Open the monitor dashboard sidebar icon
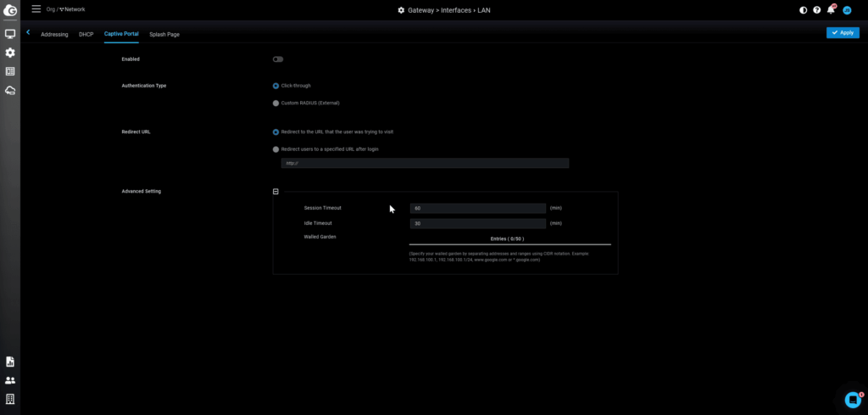868x415 pixels. pos(10,34)
